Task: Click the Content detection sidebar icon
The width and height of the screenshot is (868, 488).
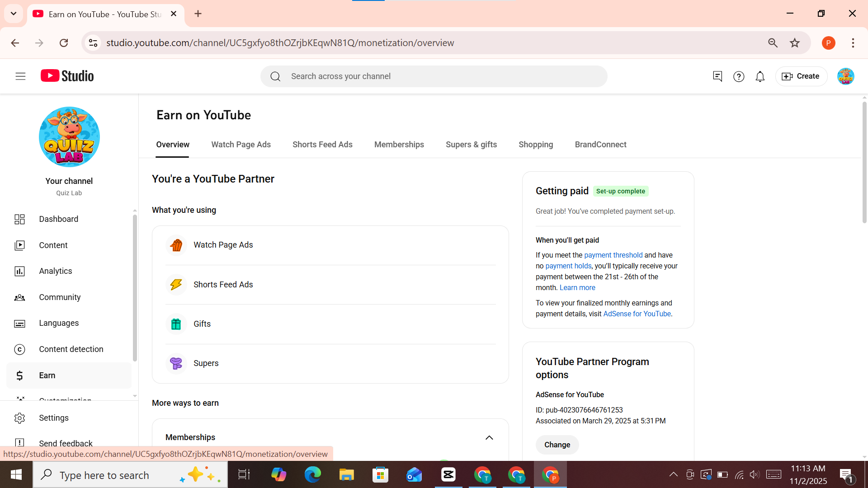Action: (x=20, y=349)
